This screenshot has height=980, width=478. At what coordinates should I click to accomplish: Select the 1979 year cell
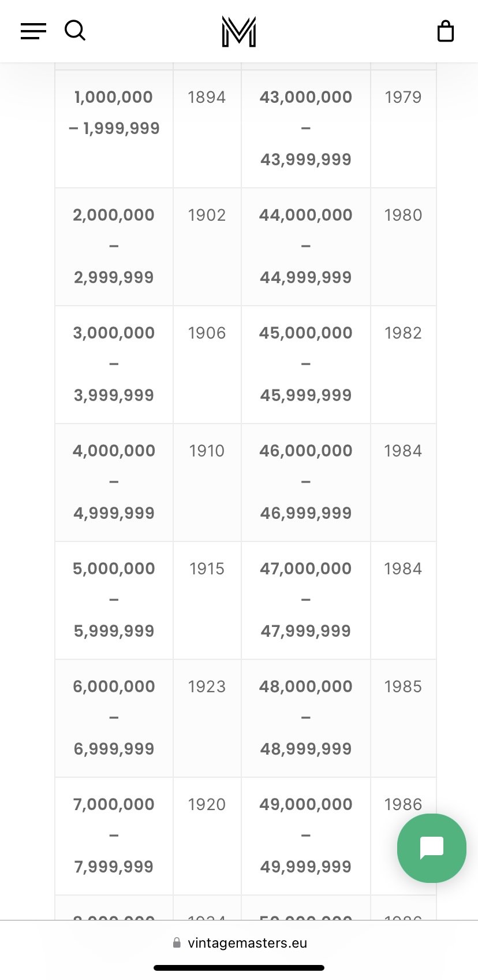pyautogui.click(x=404, y=129)
